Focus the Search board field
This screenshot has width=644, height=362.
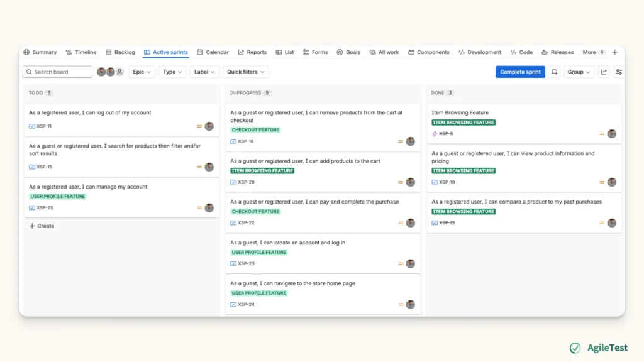pos(57,72)
